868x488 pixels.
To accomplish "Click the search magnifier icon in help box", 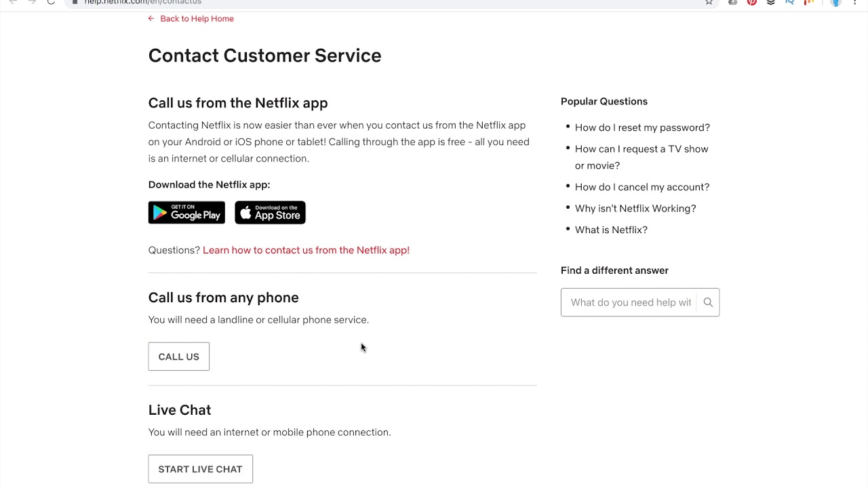I will coord(708,302).
